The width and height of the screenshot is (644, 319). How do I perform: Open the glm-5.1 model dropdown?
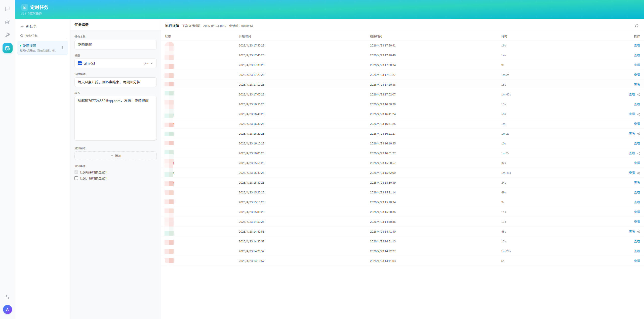coord(115,63)
